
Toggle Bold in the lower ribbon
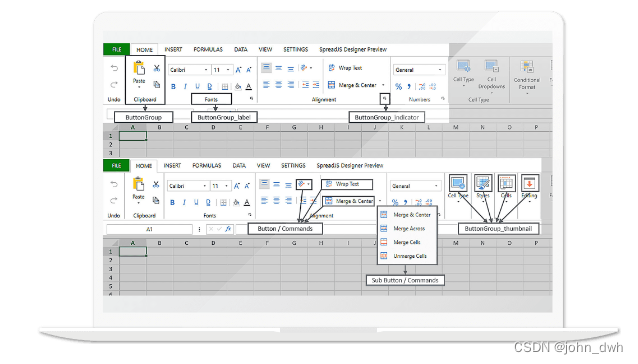tap(172, 202)
